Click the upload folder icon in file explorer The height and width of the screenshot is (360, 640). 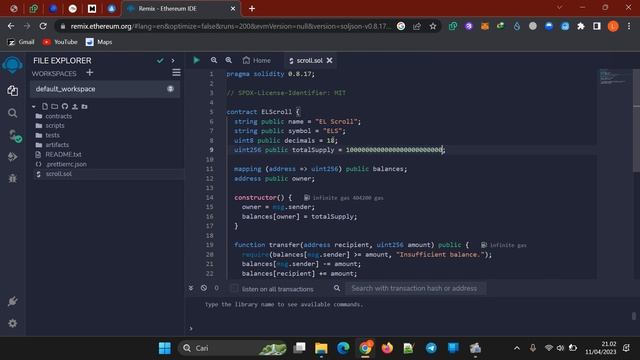(84, 107)
